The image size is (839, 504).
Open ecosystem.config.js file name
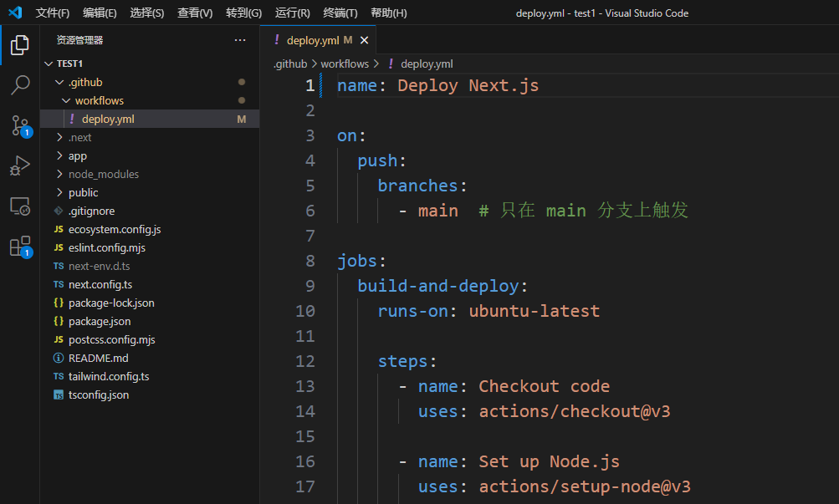point(115,229)
